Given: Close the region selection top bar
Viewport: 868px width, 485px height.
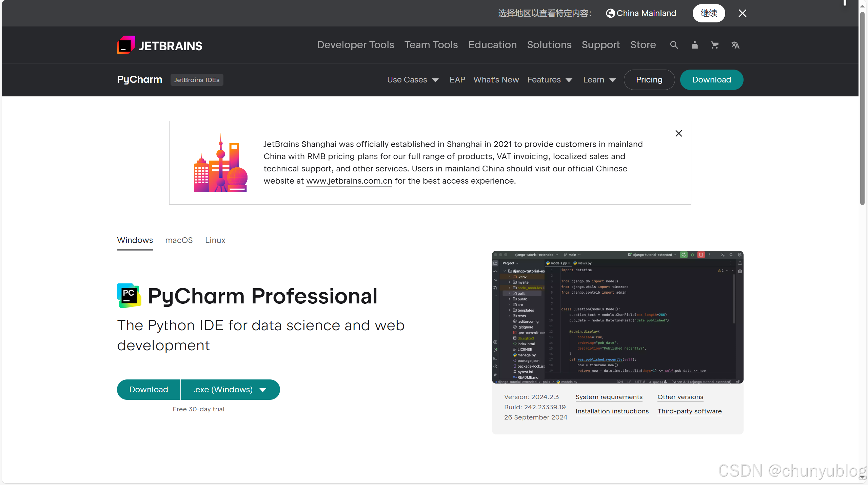Looking at the screenshot, I should [742, 13].
